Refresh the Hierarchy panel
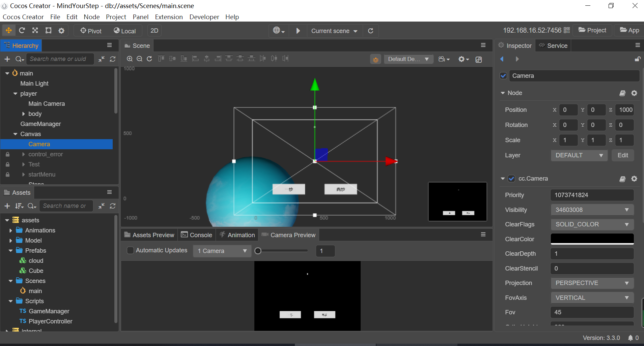The width and height of the screenshot is (644, 346). click(x=113, y=59)
